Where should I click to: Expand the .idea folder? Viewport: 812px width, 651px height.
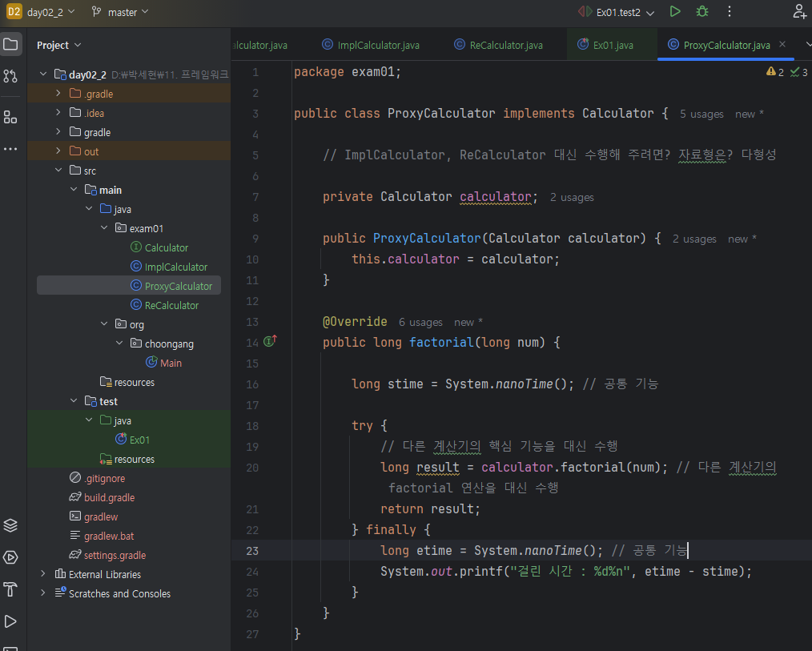58,112
